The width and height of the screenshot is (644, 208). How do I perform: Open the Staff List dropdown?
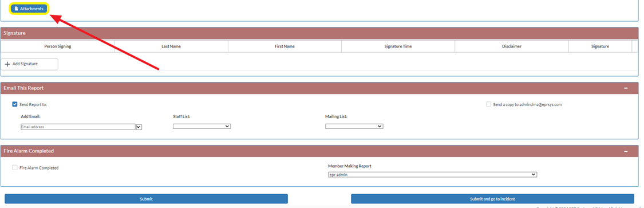click(202, 126)
